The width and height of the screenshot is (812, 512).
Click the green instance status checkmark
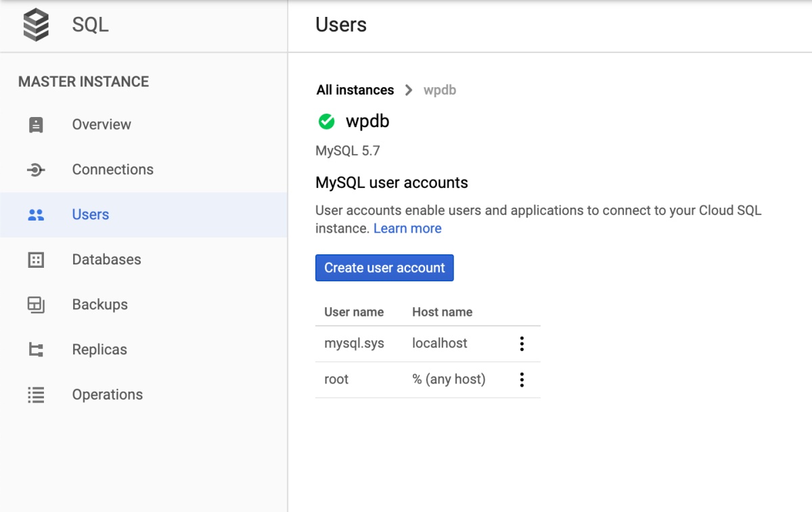(x=327, y=121)
